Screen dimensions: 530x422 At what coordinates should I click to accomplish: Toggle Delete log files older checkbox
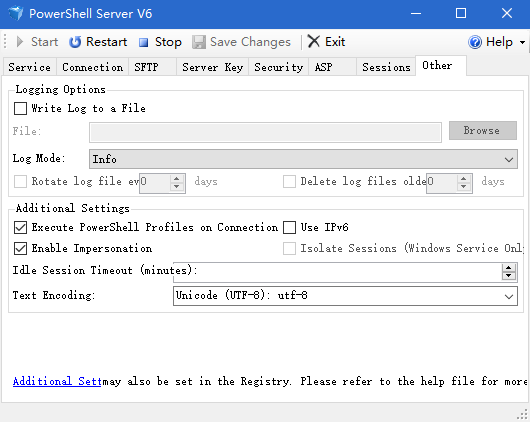(x=289, y=182)
